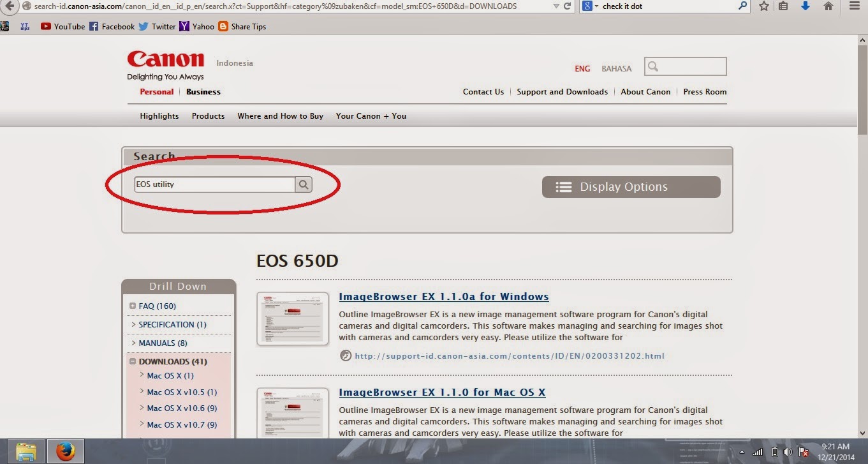Open Your Canon + You menu
The height and width of the screenshot is (464, 868).
click(371, 116)
